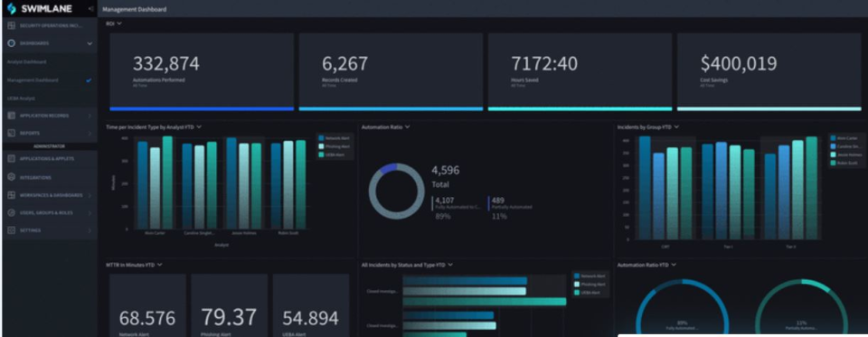The image size is (868, 337).
Task: Click Phishing Alert swatch in All Incidents legend
Action: pos(577,284)
